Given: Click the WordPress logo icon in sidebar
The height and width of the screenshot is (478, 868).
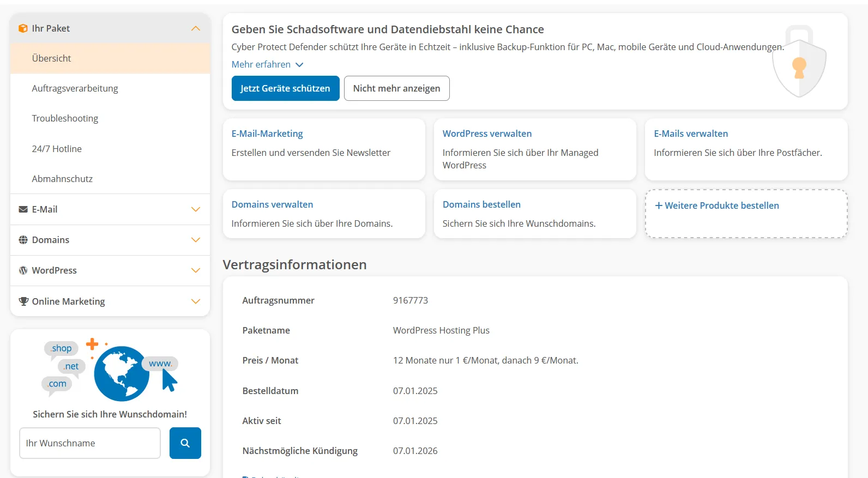Looking at the screenshot, I should coord(23,270).
